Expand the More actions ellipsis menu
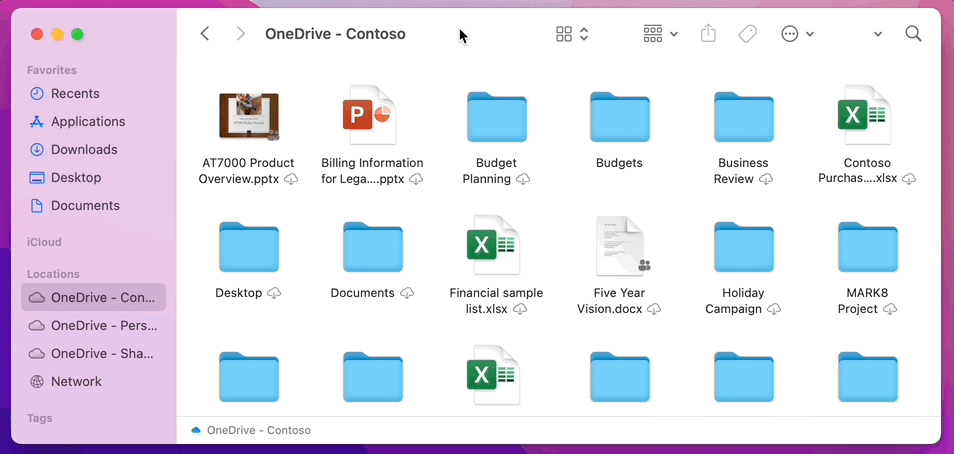This screenshot has width=954, height=454. (x=797, y=34)
